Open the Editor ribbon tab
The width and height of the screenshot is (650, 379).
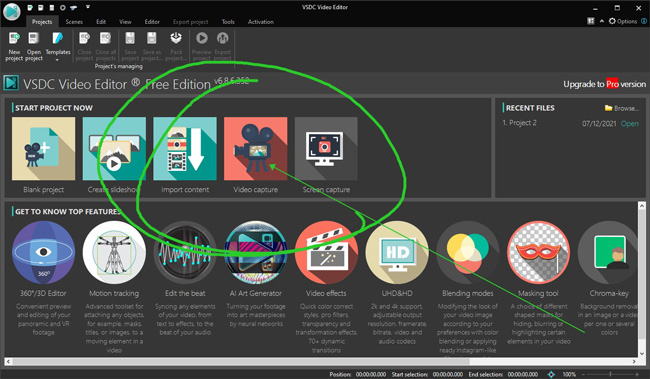point(152,22)
